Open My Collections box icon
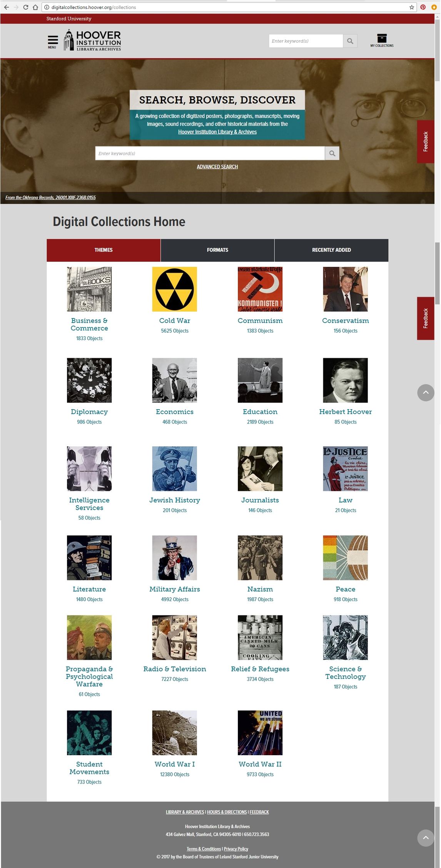This screenshot has width=441, height=868. point(382,40)
